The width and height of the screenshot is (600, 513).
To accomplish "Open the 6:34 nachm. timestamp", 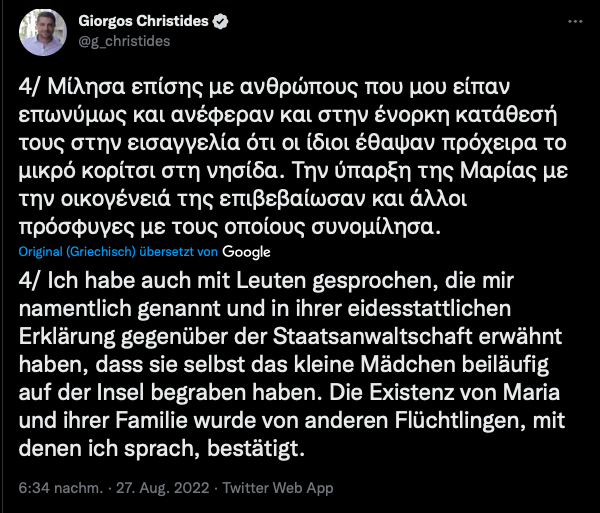I will click(61, 488).
